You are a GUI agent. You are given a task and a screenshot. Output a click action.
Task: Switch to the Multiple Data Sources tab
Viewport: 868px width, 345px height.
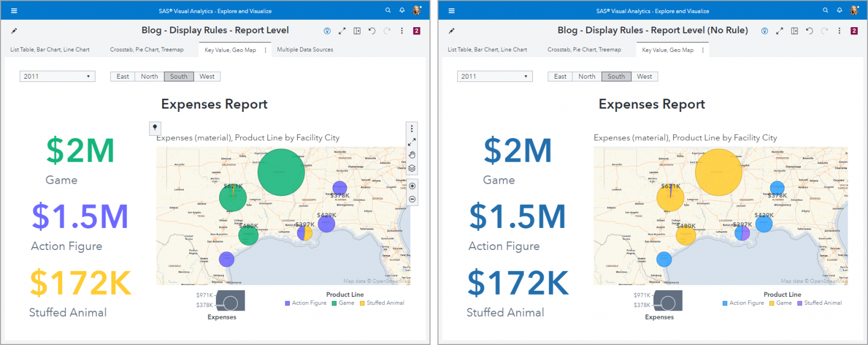[x=305, y=50]
